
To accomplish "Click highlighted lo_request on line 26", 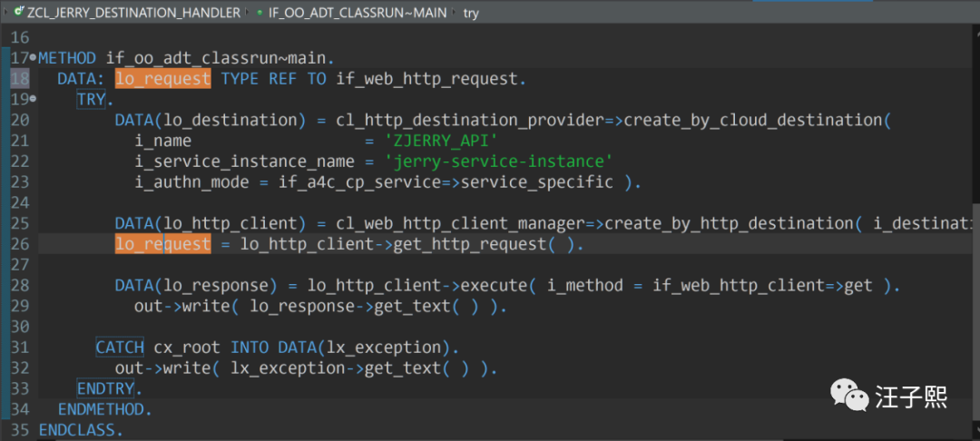I will [162, 244].
